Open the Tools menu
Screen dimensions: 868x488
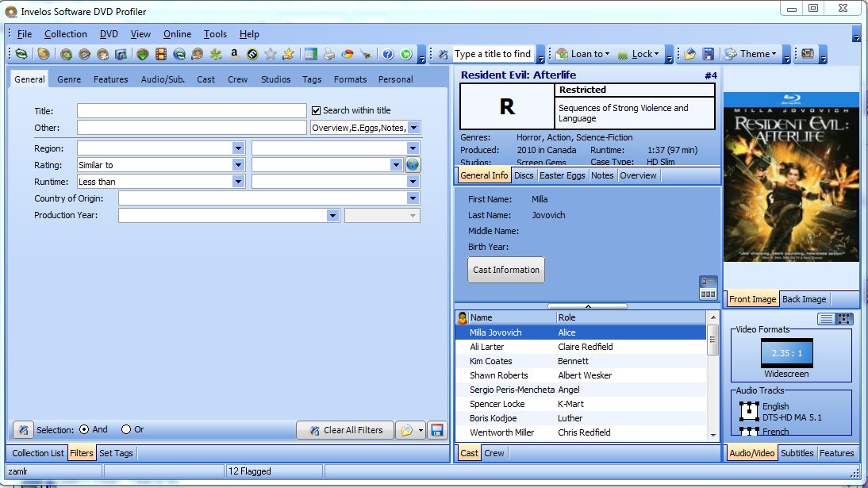[x=215, y=34]
